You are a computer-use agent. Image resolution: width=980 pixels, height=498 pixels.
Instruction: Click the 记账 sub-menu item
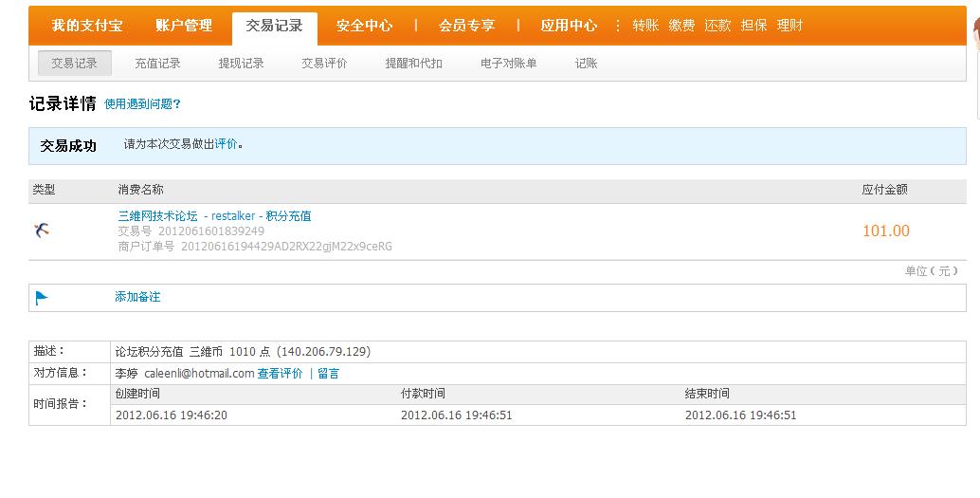pos(587,64)
